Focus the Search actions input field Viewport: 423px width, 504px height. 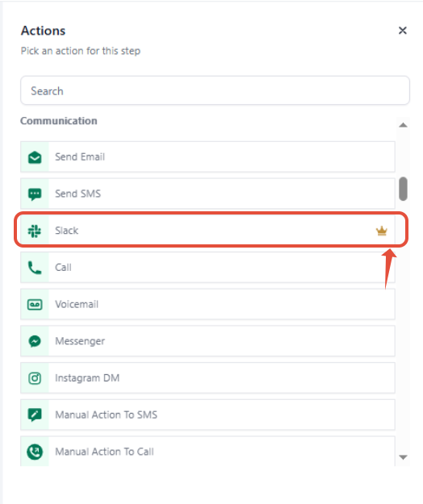[x=215, y=90]
